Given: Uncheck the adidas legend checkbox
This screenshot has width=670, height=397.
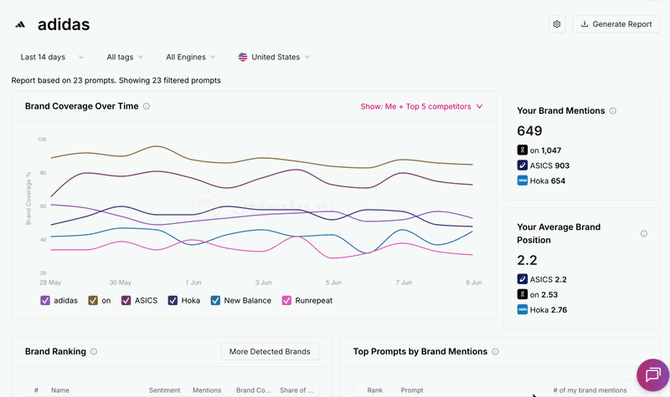Looking at the screenshot, I should click(x=45, y=300).
